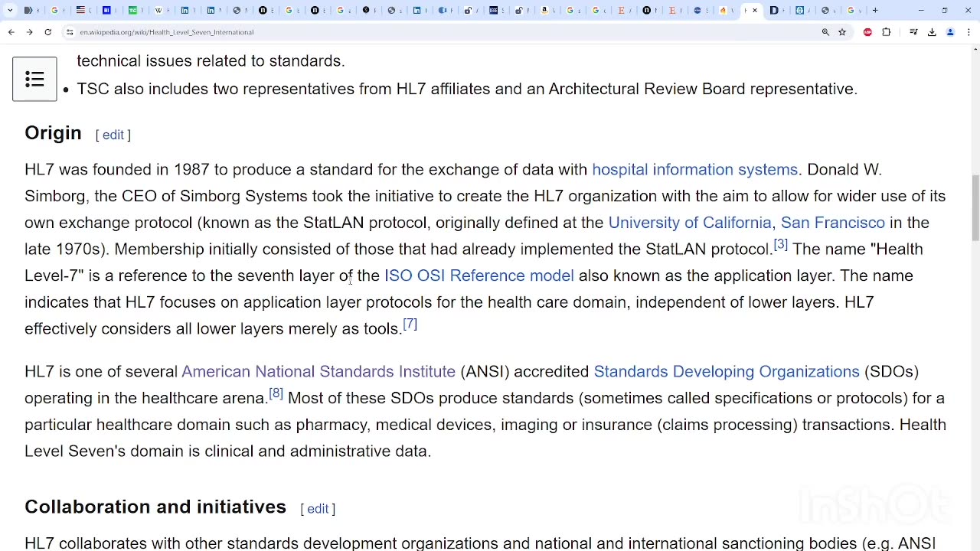Switch to the BI favicon tab
The image size is (980, 551).
(x=106, y=10)
